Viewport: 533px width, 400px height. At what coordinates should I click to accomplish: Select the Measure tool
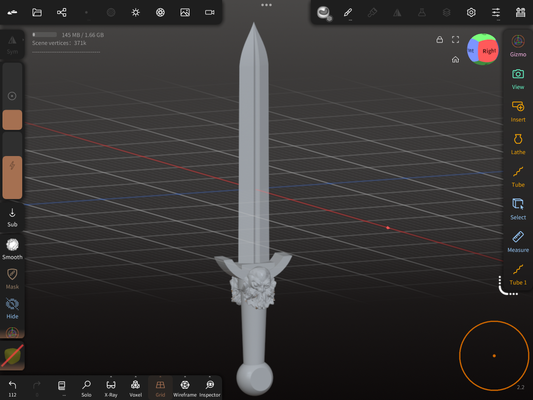tap(518, 242)
